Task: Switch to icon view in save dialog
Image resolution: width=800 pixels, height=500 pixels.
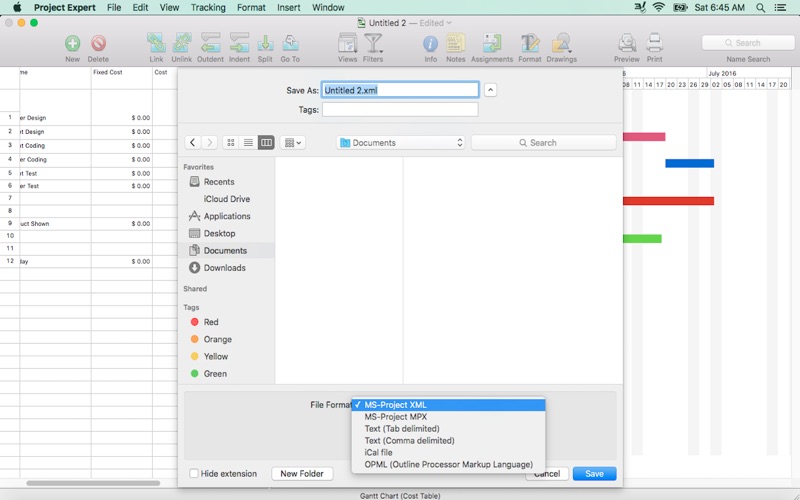Action: click(x=231, y=143)
